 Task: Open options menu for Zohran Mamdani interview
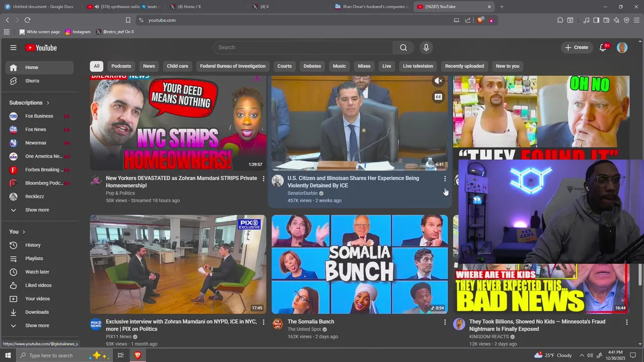pyautogui.click(x=263, y=322)
